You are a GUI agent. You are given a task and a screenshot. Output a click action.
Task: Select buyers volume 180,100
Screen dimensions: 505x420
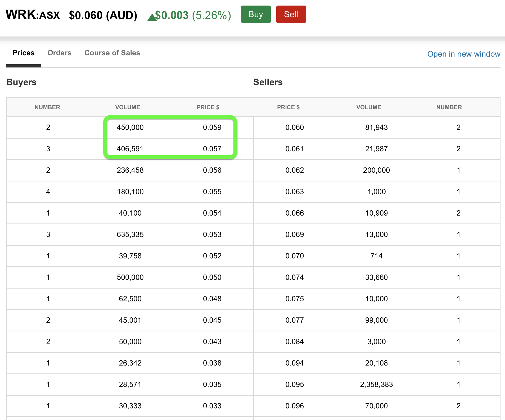(x=130, y=192)
